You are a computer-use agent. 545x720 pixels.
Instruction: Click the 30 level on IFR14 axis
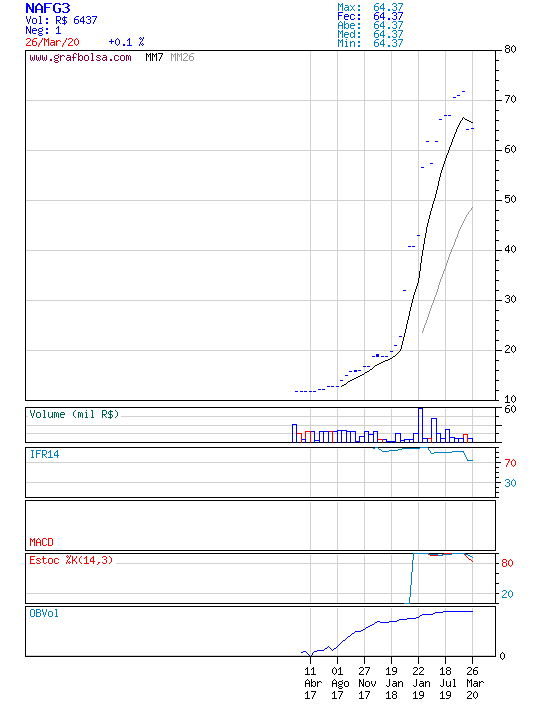click(x=510, y=483)
